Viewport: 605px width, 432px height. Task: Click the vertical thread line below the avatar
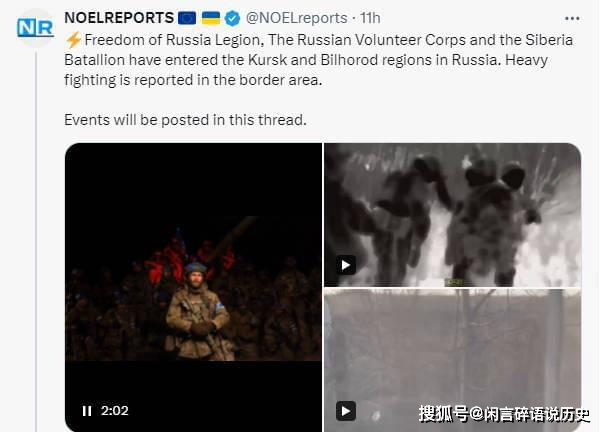[36, 241]
